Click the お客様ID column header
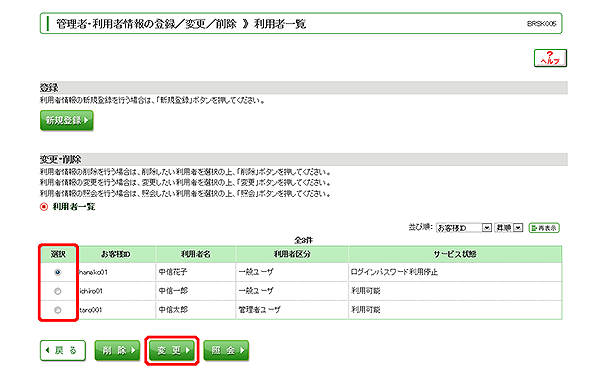Viewport: 600px width, 374px height. coord(116,254)
